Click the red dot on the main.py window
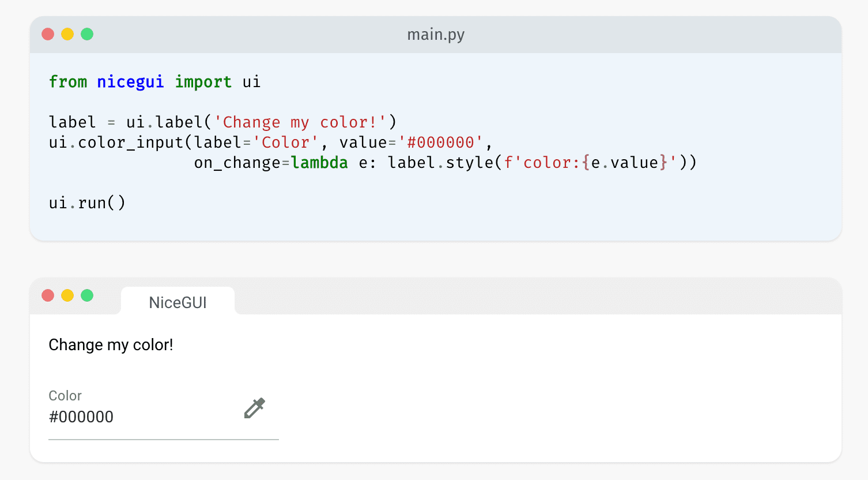The image size is (868, 480). point(48,34)
